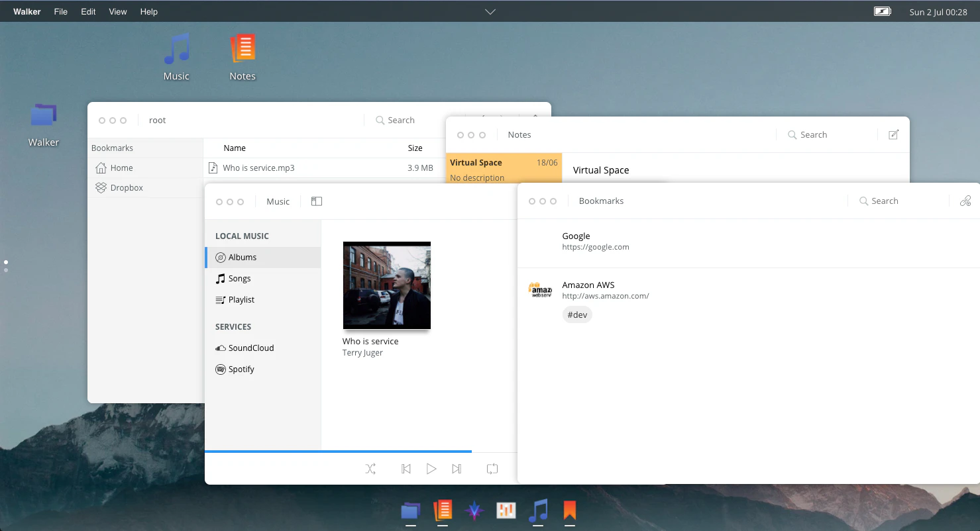Skip to the next track
The height and width of the screenshot is (531, 980).
[x=457, y=469]
